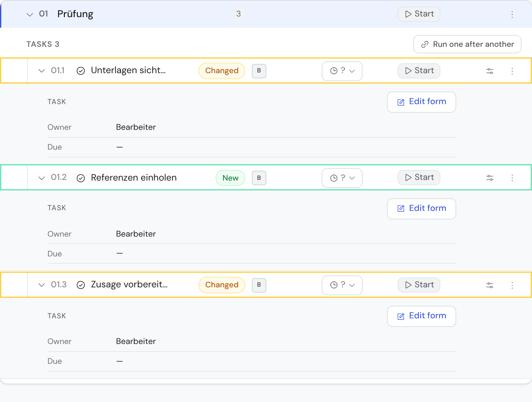The height and width of the screenshot is (402, 532).
Task: Start task 01.1 Unterlagen sichten
Action: (x=419, y=71)
